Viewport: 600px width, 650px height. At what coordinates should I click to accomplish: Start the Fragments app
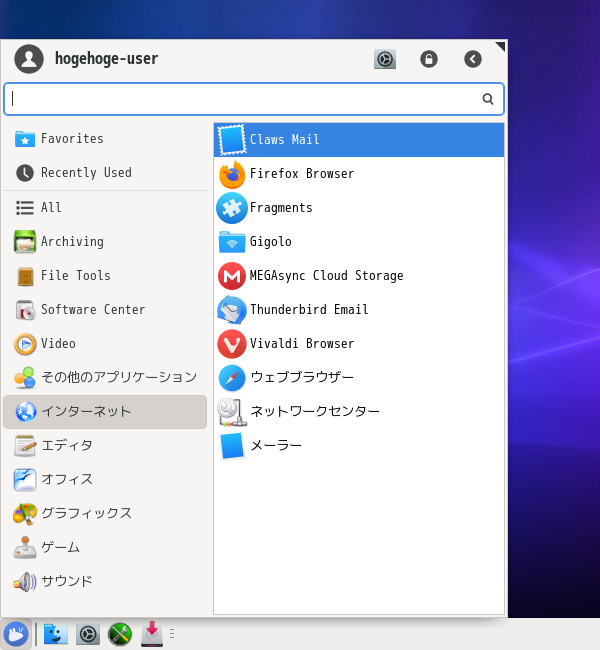359,208
